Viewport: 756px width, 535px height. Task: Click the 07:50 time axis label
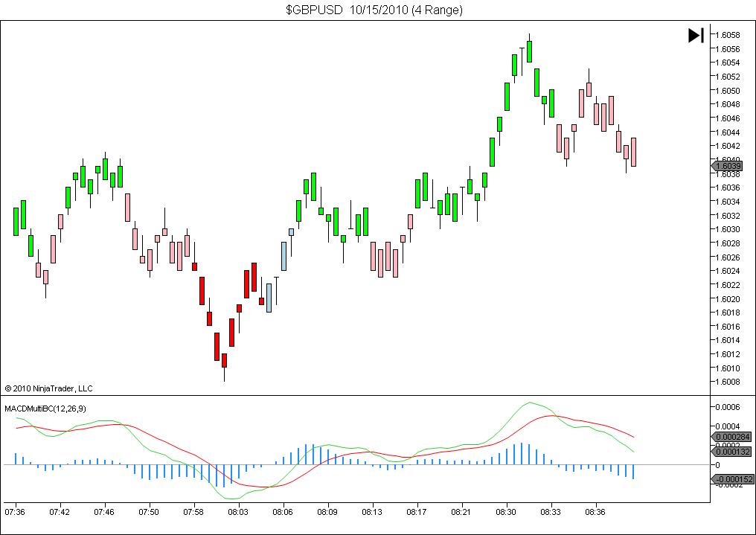tap(149, 512)
